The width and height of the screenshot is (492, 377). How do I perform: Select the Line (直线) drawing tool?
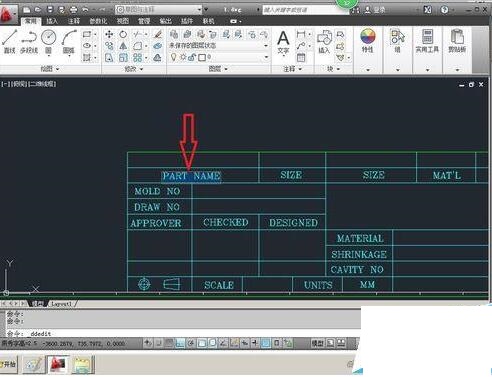click(10, 41)
